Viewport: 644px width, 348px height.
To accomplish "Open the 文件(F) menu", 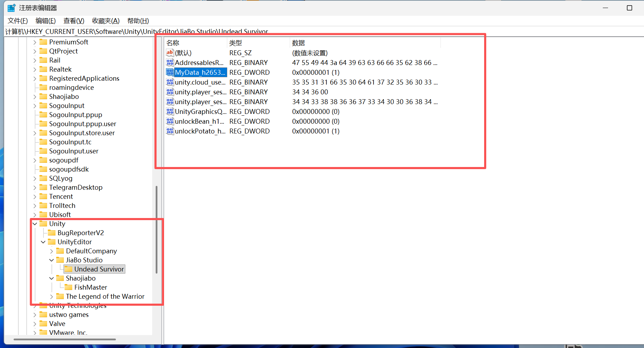I will point(18,21).
